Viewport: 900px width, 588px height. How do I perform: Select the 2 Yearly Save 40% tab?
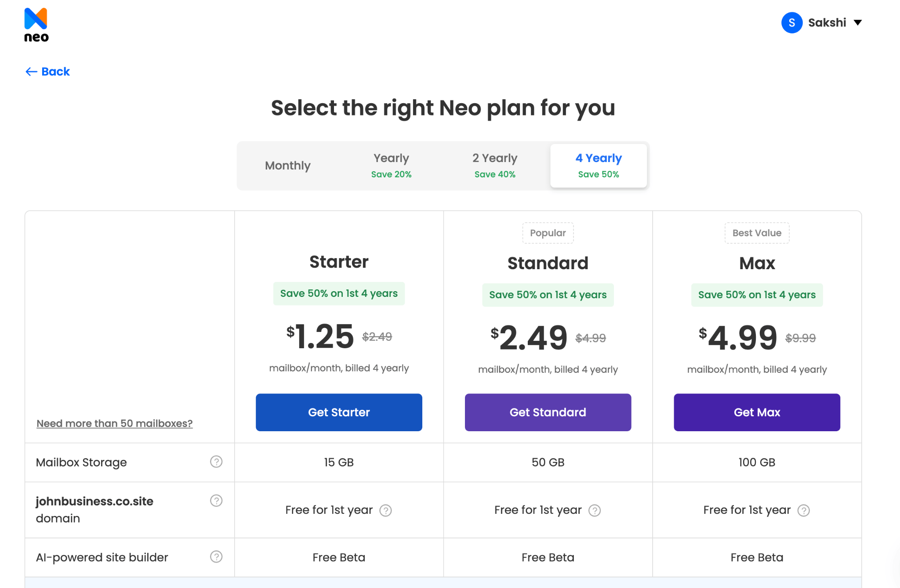[x=495, y=166]
